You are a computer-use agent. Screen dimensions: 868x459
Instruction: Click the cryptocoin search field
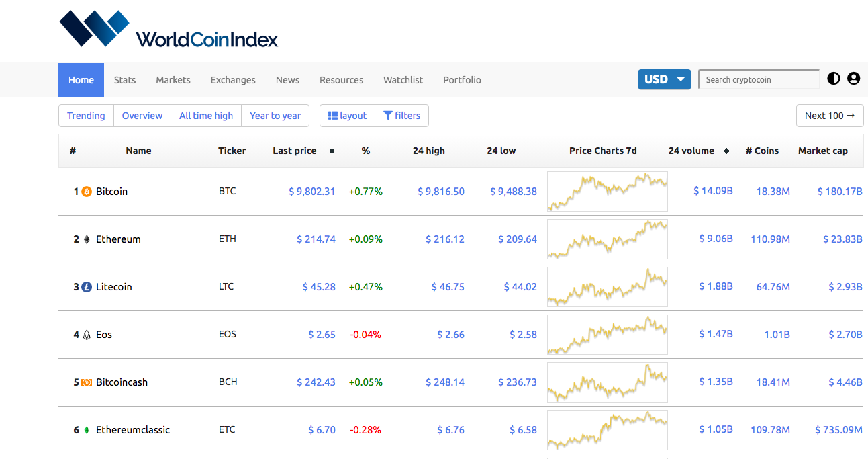759,79
